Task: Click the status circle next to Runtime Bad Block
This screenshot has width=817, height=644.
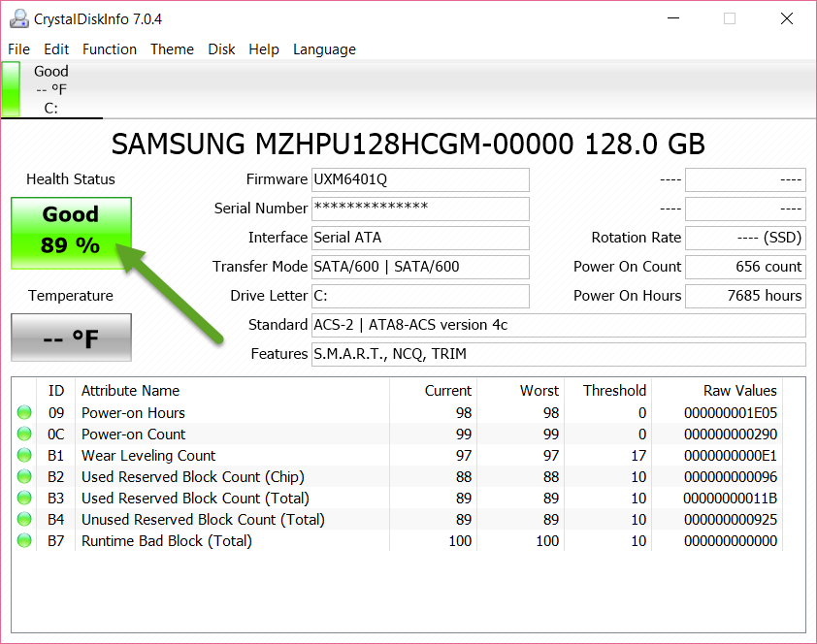Action: tap(22, 541)
